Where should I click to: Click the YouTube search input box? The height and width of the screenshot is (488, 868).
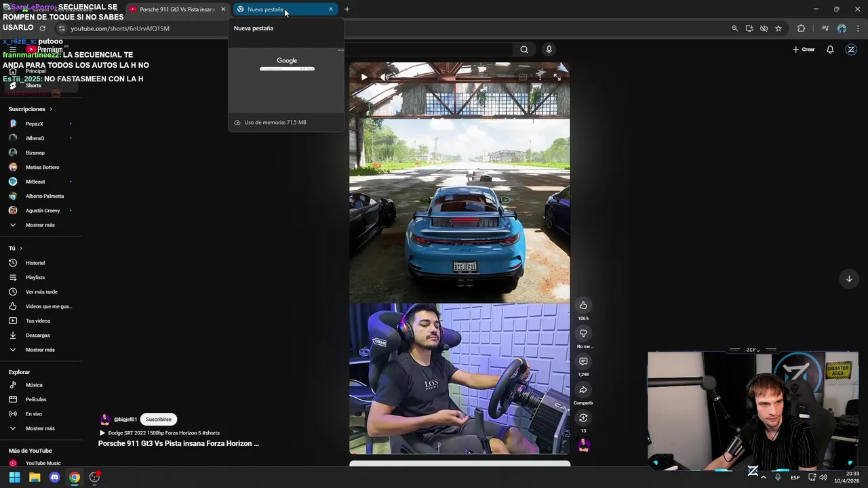(429, 49)
